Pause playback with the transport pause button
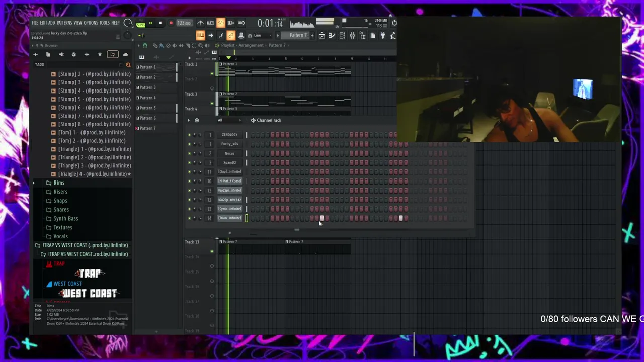This screenshot has width=644, height=362. click(x=151, y=23)
